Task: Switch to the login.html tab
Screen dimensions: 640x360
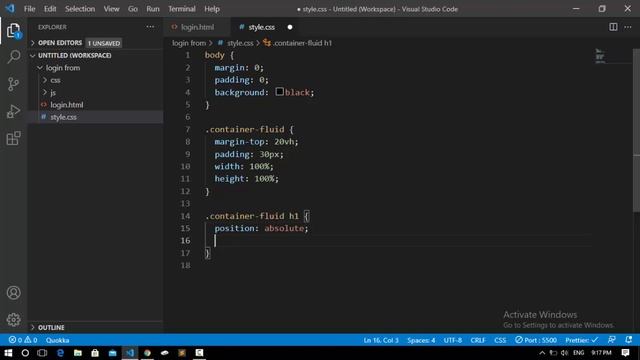Action: click(x=197, y=27)
